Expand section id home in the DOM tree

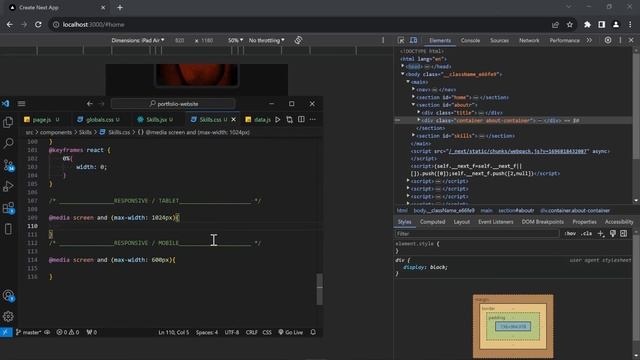tap(413, 97)
